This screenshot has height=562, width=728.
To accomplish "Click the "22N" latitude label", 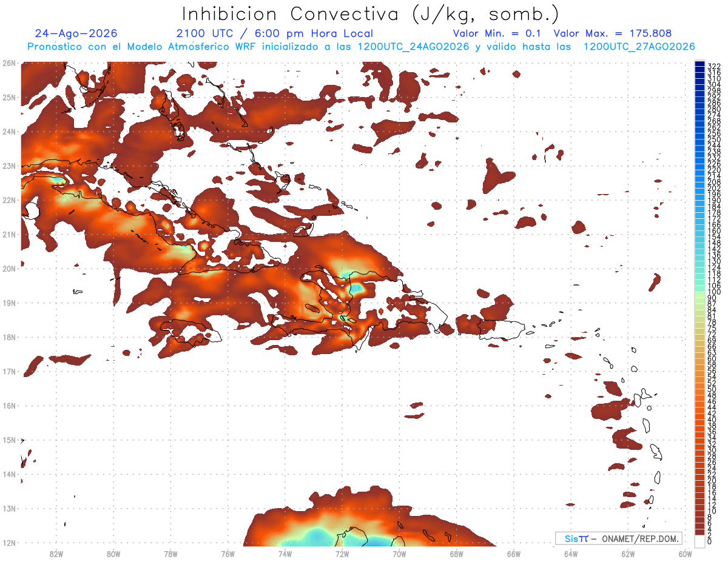I will (8, 200).
